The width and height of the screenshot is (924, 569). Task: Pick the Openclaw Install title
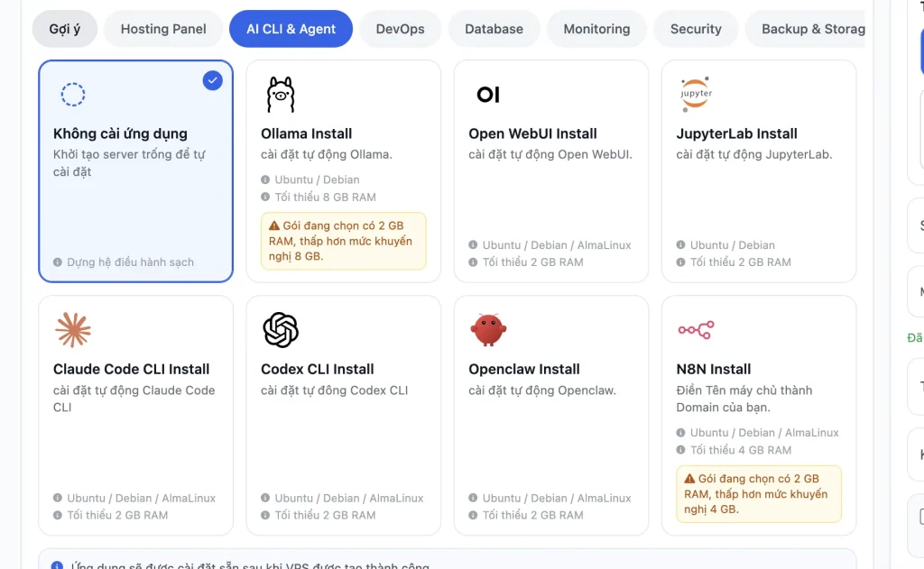[524, 370]
